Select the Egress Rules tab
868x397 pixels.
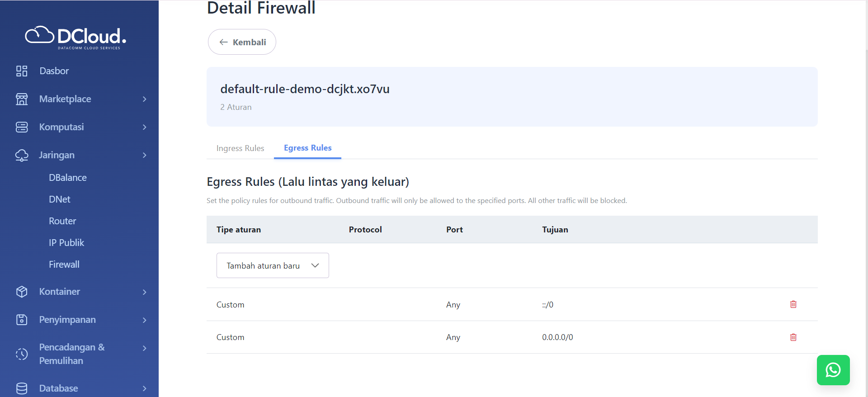(x=307, y=148)
